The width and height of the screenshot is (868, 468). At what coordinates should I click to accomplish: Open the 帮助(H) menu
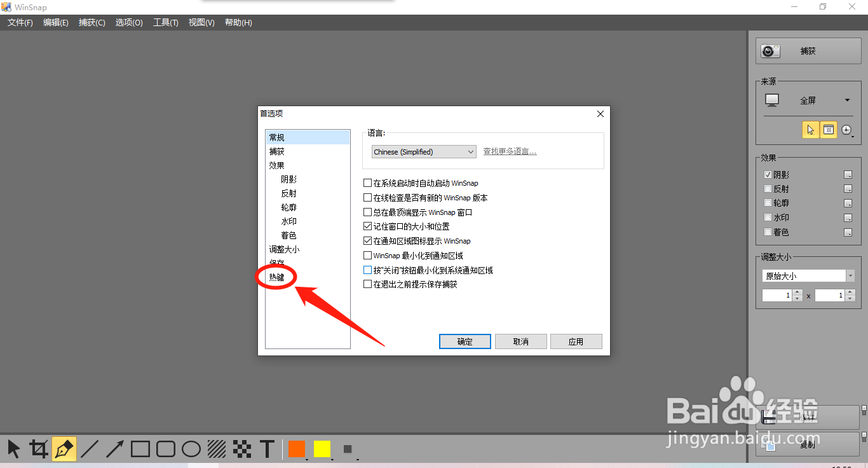238,22
